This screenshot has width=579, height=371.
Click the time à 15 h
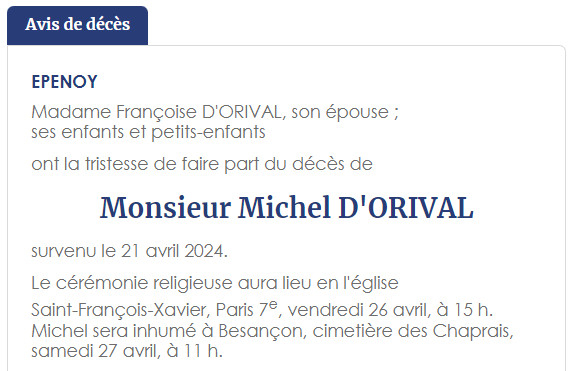pos(465,310)
